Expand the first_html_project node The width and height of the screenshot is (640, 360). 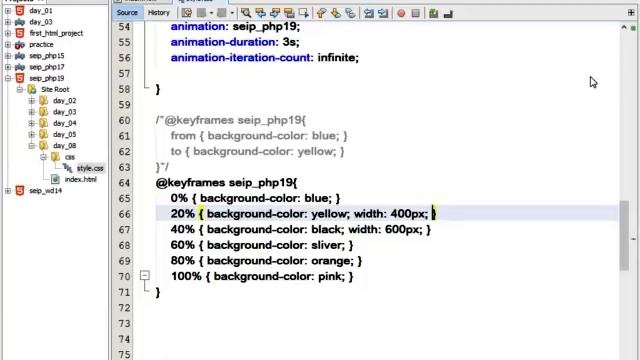[8, 33]
